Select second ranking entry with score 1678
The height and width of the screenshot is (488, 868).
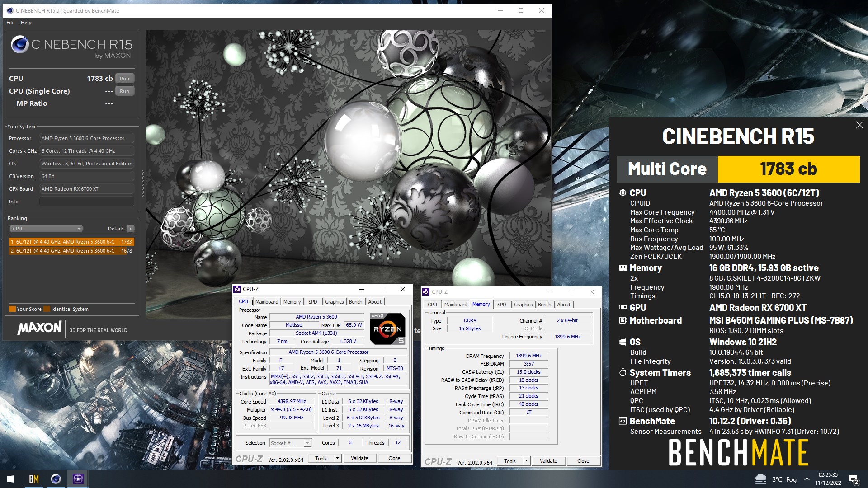click(x=71, y=251)
